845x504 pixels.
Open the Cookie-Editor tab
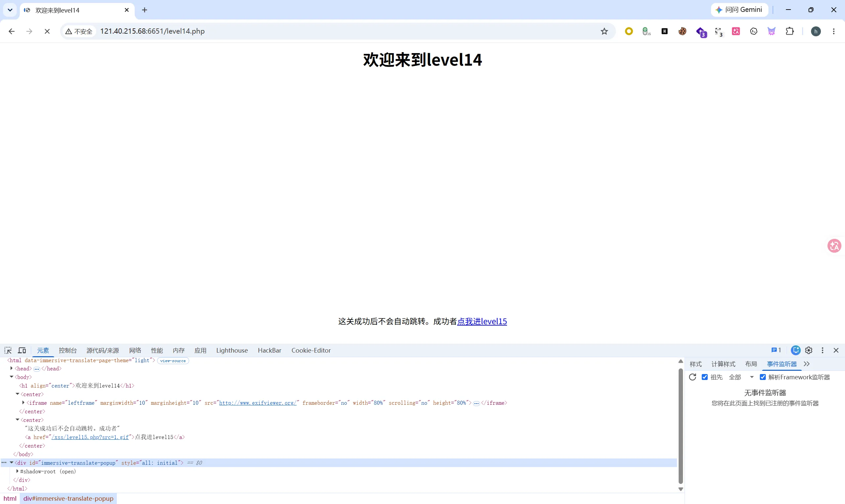coord(311,350)
